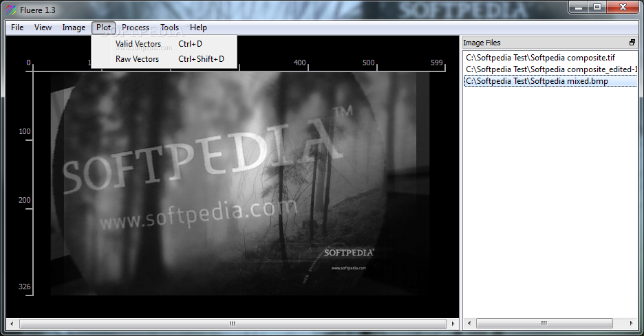Choose Raw Vectors from Plot menu
The height and width of the screenshot is (336, 644).
164,59
